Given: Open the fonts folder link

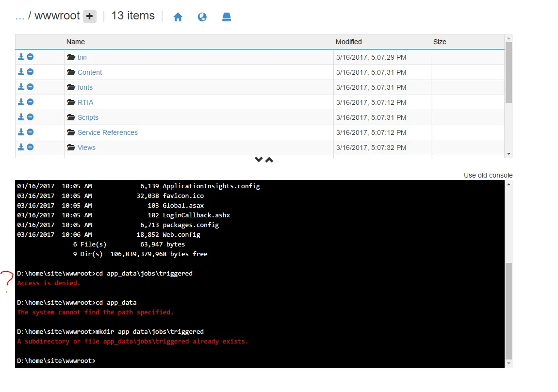Looking at the screenshot, I should pos(85,87).
